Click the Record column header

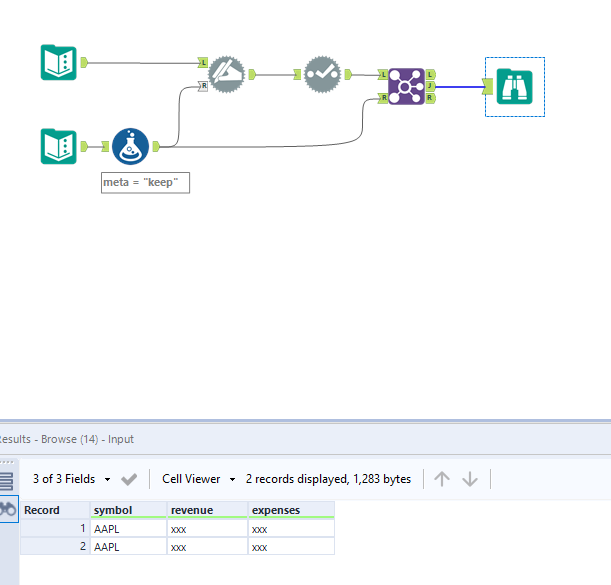(55, 510)
